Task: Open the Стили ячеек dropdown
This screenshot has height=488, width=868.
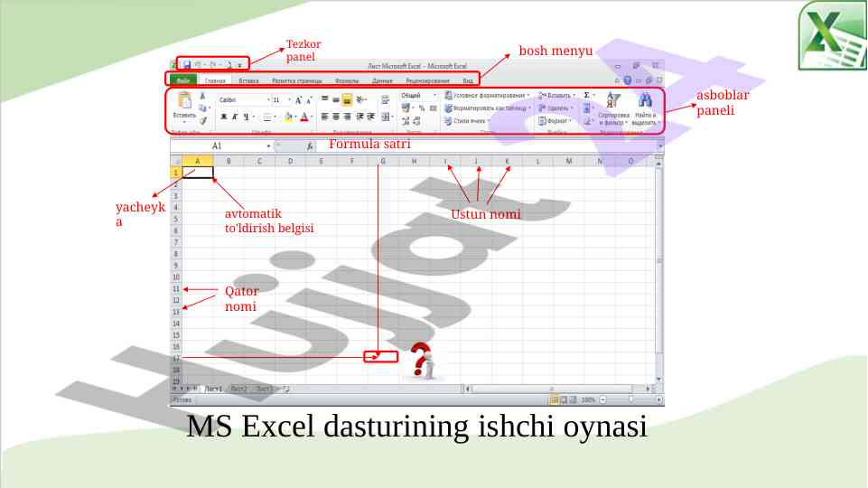Action: click(x=468, y=121)
